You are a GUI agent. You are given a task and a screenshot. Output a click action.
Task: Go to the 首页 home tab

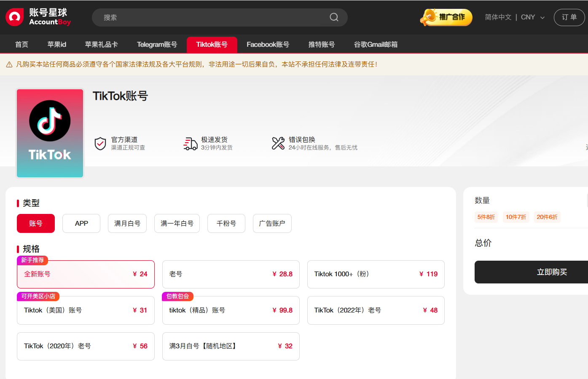[22, 45]
